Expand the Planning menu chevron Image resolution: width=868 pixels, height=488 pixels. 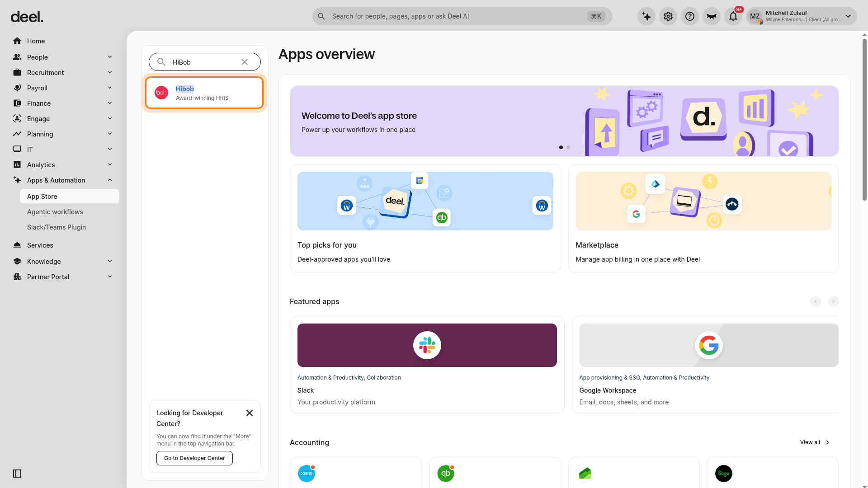tap(110, 134)
